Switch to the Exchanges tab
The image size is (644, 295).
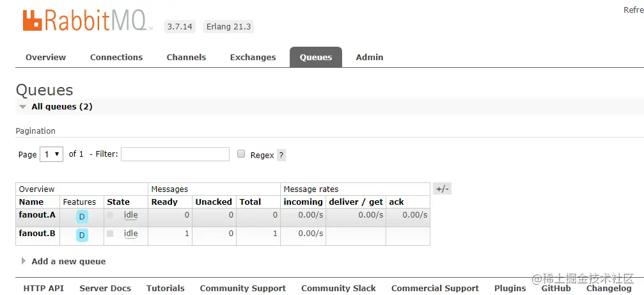253,57
